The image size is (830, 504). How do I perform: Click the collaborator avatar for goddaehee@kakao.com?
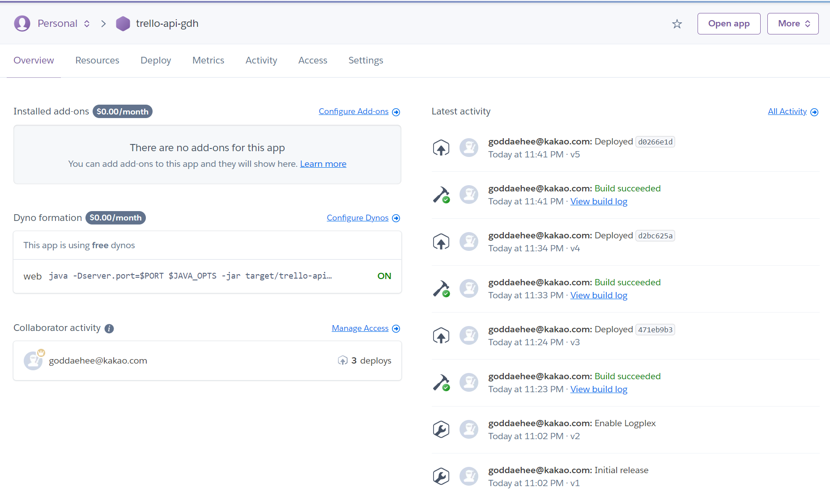[33, 360]
